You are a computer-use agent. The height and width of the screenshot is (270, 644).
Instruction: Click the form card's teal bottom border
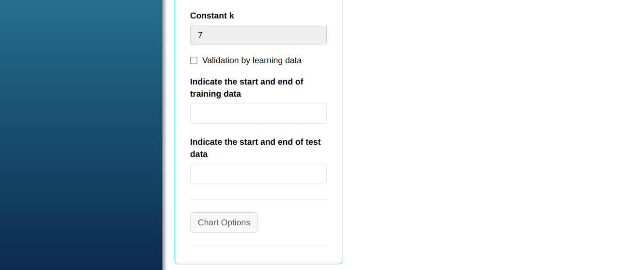coord(258,264)
